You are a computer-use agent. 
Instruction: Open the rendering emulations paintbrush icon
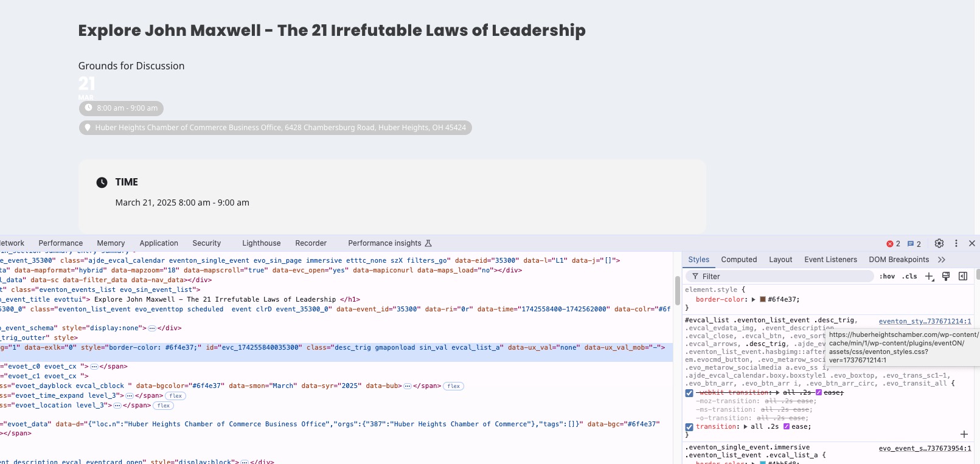coord(946,276)
